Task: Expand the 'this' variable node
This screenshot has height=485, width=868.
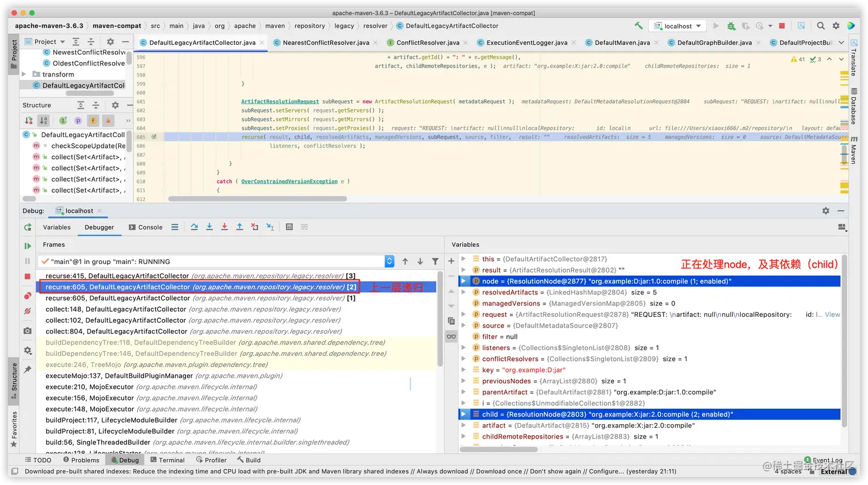Action: pos(463,259)
